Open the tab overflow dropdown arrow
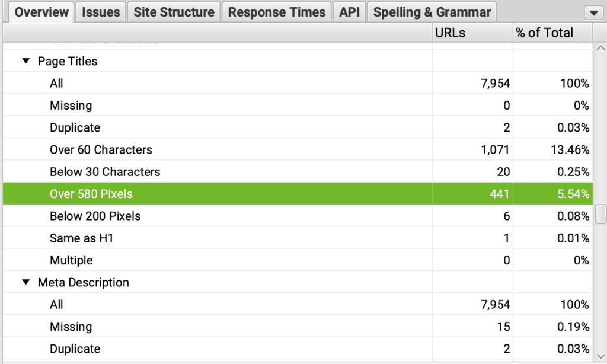Screen dimensions: 607x364 coord(593,12)
